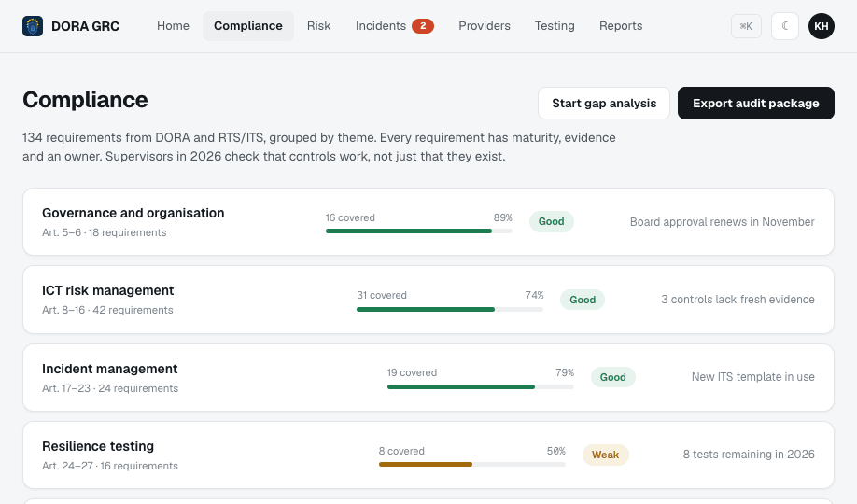Click the DORA GRC shield logo icon
The height and width of the screenshot is (504, 857).
coord(33,26)
